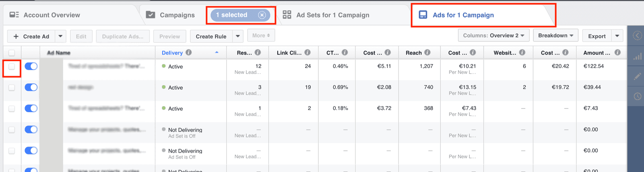Clear the '1 selected' campaign filter
The image size is (644, 172).
pyautogui.click(x=262, y=15)
